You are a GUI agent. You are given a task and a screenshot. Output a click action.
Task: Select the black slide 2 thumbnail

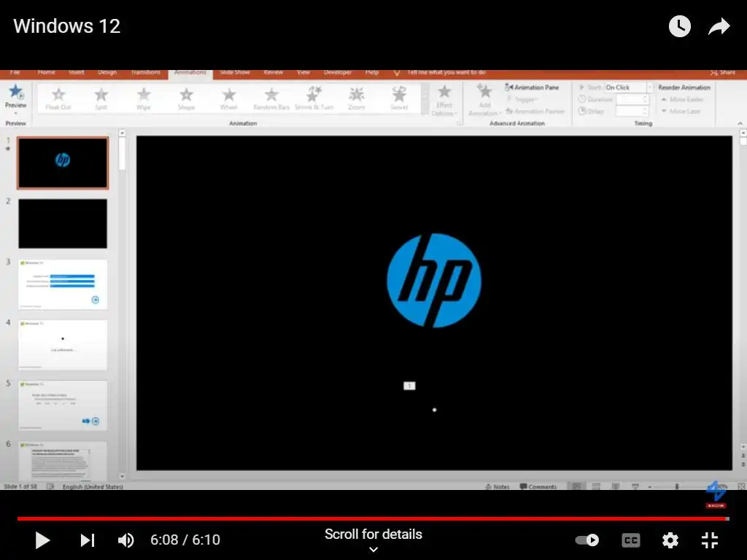click(63, 223)
